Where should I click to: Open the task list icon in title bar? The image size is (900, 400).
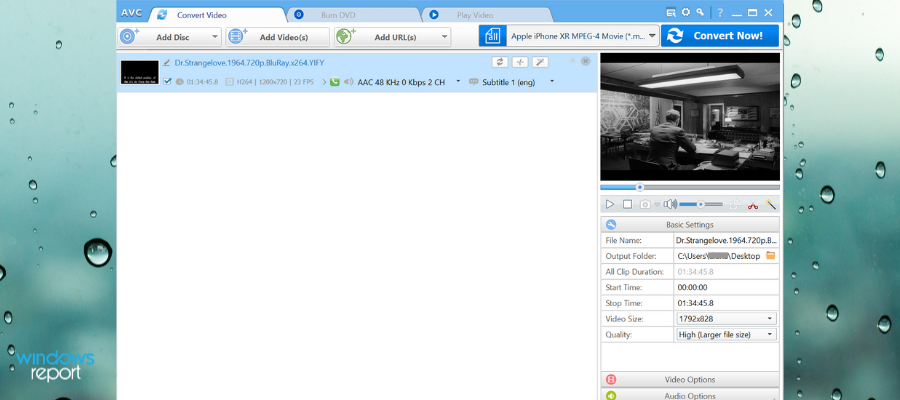671,13
